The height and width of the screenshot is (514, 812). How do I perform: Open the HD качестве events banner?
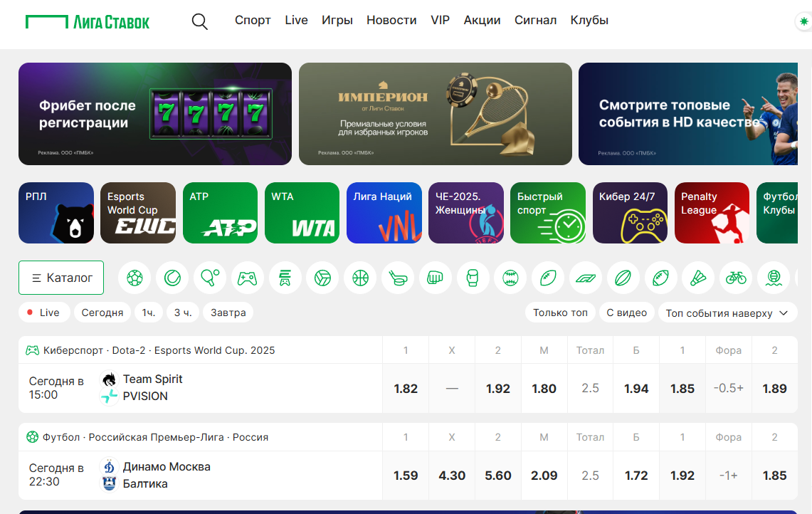(x=688, y=114)
